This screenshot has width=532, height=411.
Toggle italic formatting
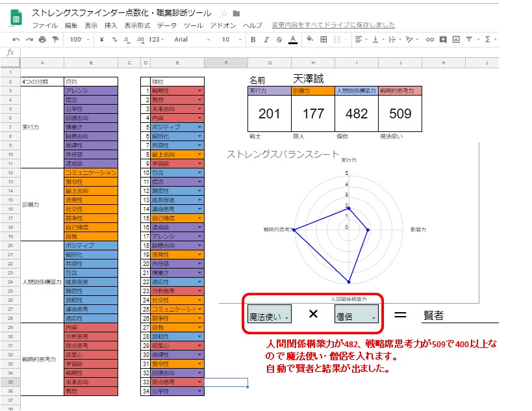coord(266,40)
